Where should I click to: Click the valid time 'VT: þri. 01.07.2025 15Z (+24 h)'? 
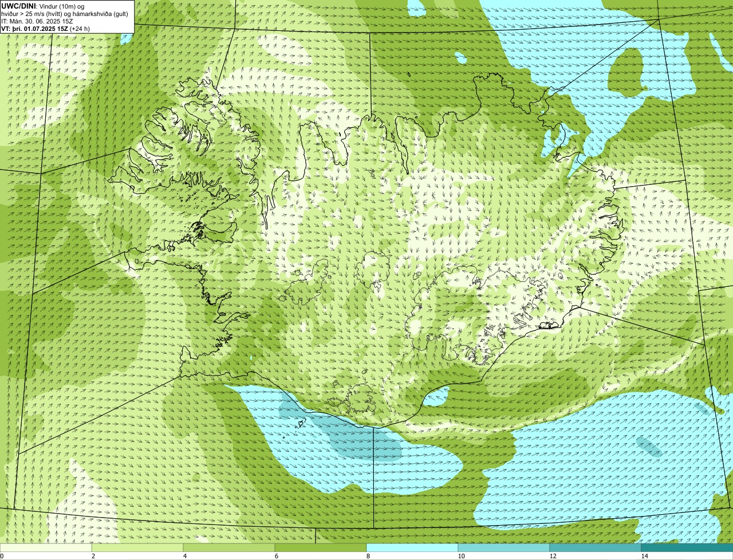tap(46, 28)
